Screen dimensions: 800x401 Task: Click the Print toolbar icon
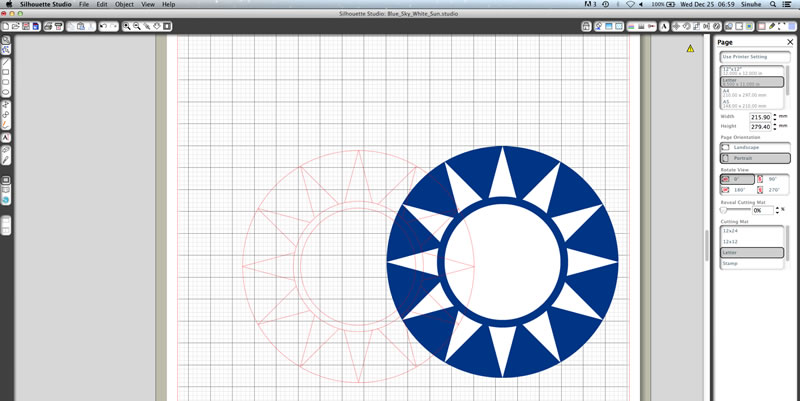click(x=48, y=27)
